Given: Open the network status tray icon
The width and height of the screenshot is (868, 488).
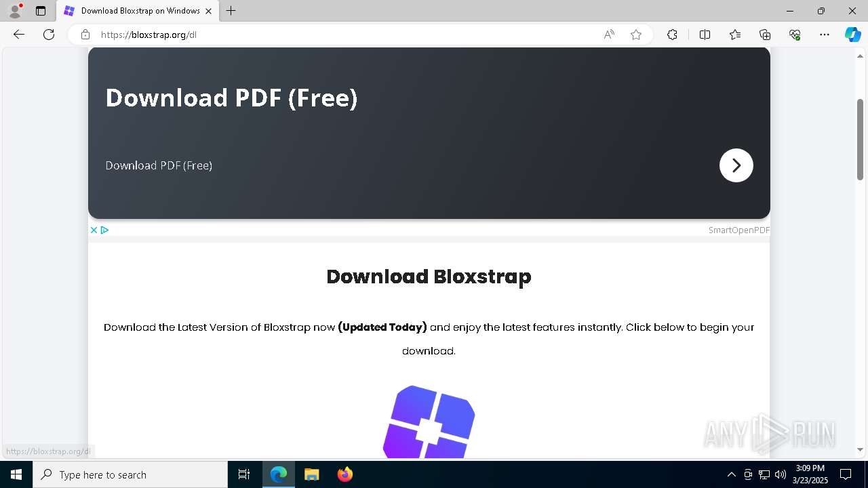Looking at the screenshot, I should coord(764,474).
